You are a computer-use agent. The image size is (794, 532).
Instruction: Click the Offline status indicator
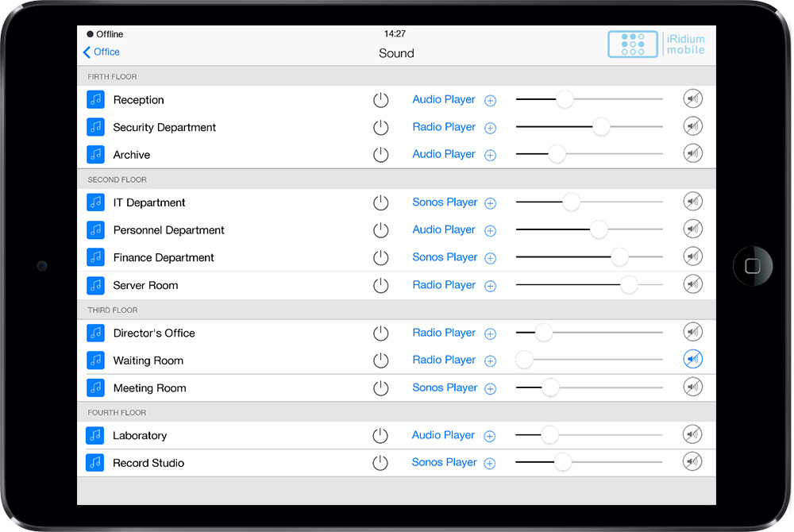[105, 34]
